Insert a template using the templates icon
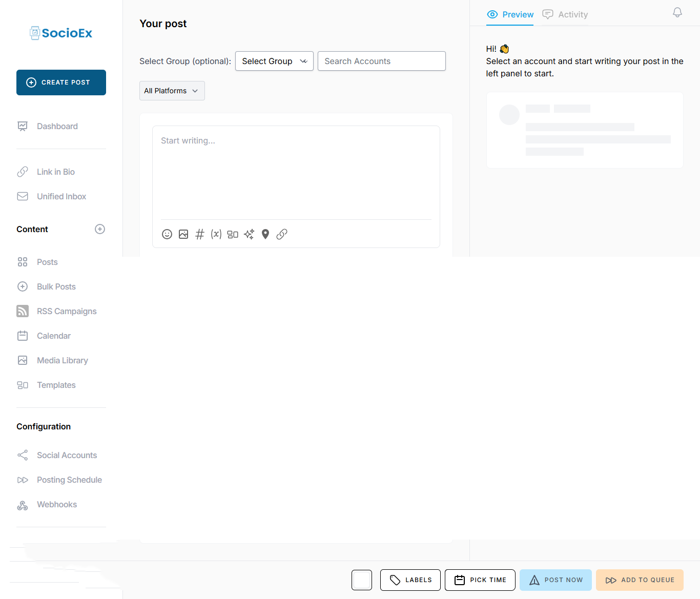700x599 pixels. click(233, 234)
